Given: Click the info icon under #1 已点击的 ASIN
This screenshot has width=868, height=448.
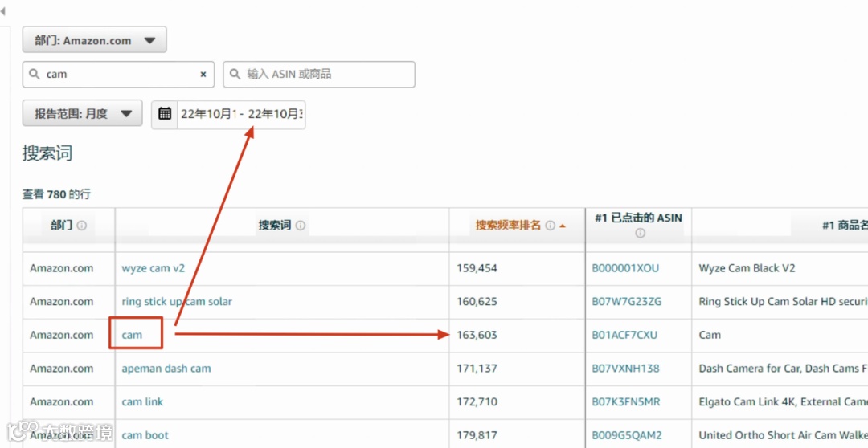Looking at the screenshot, I should pos(640,234).
